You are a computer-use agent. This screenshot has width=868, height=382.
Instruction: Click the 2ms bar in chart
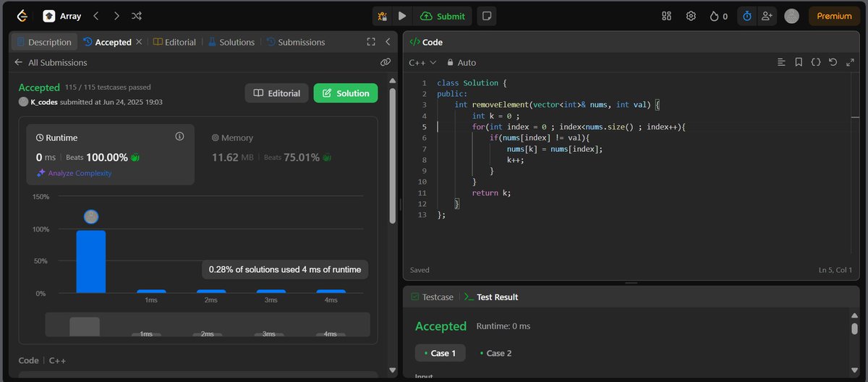pos(211,292)
